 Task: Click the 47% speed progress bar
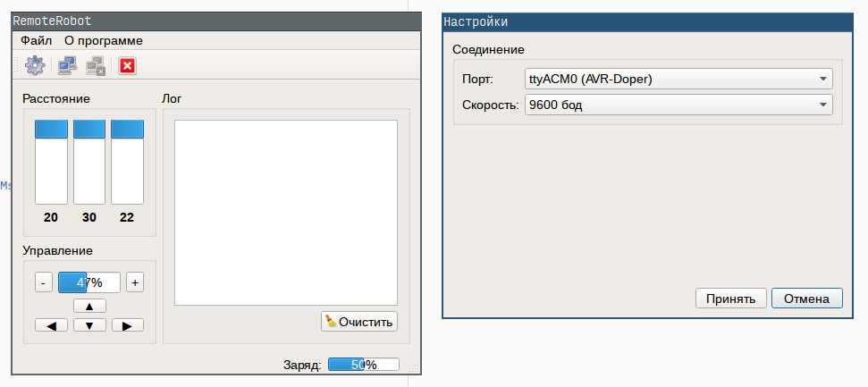coord(89,282)
